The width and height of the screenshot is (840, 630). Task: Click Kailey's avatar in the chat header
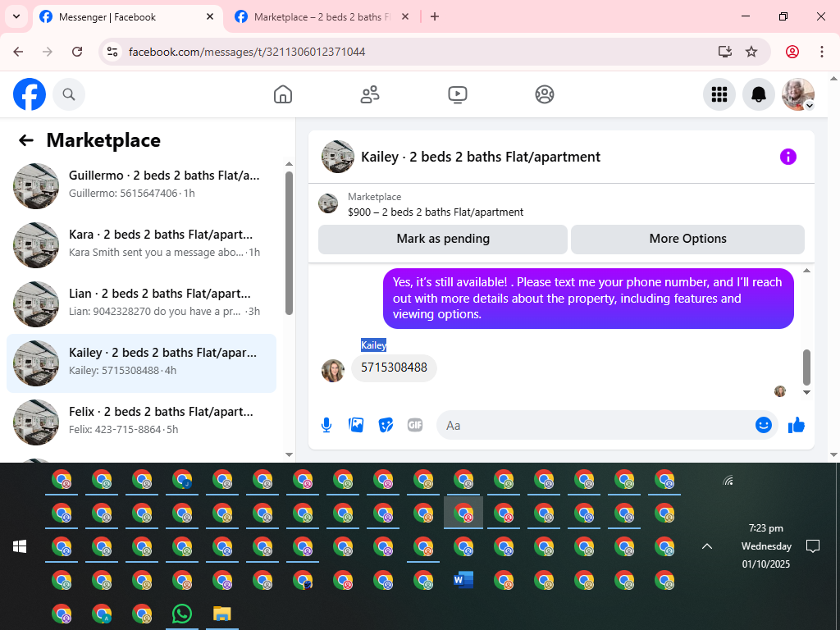pos(337,157)
